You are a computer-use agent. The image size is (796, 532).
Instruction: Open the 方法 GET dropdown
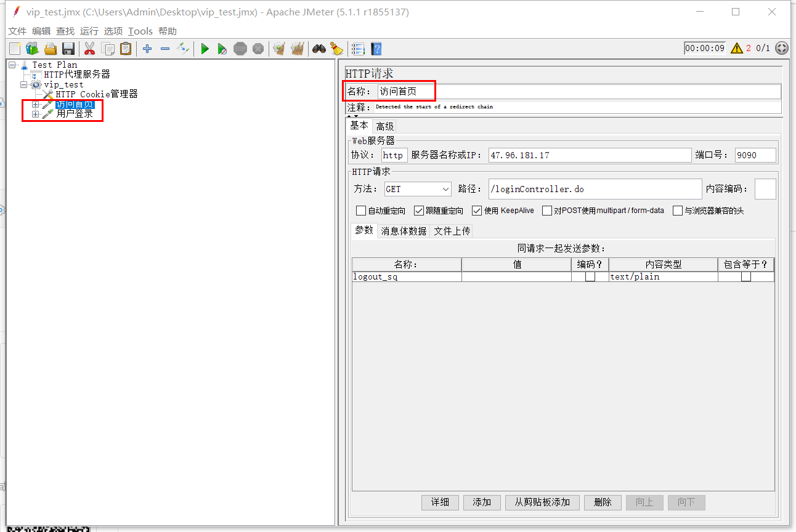418,189
